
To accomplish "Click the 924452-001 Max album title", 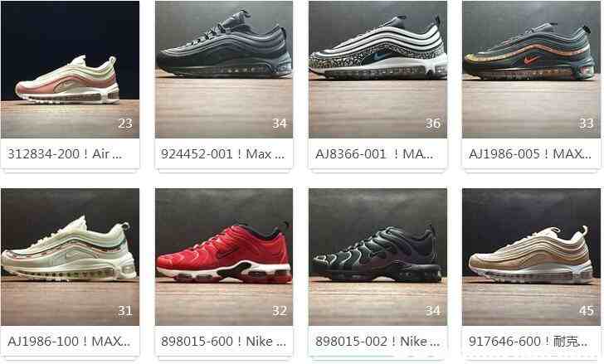I will [x=222, y=154].
